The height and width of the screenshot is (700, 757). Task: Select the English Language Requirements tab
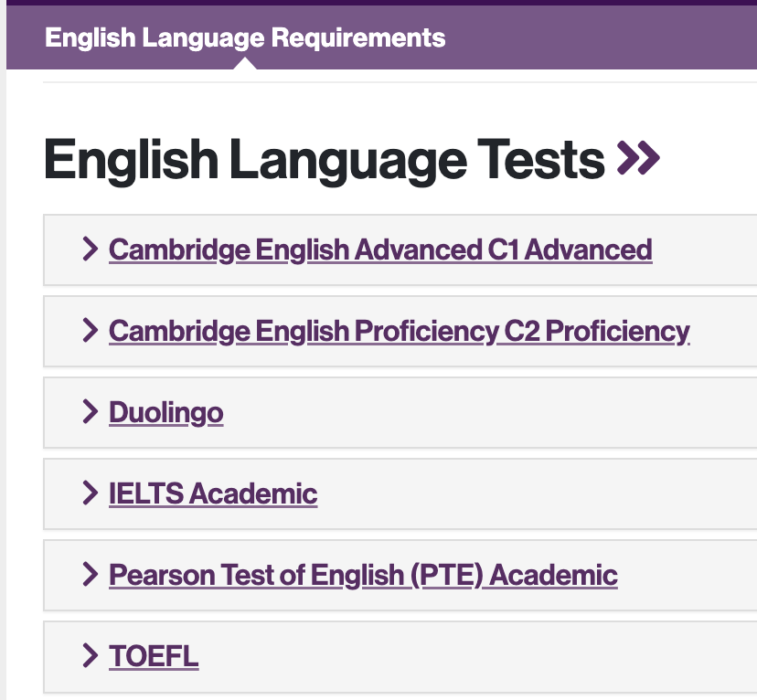245,38
